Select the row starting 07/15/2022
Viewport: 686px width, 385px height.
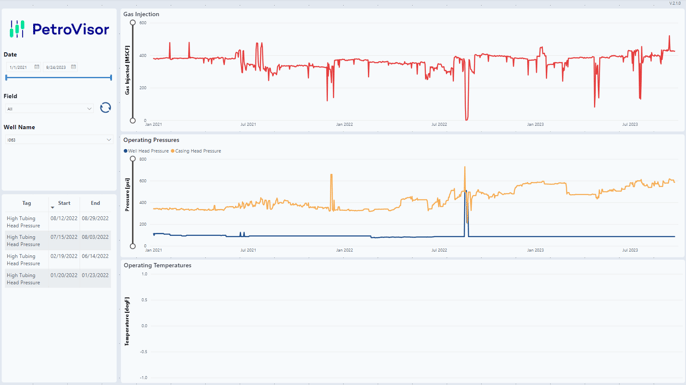[58, 241]
